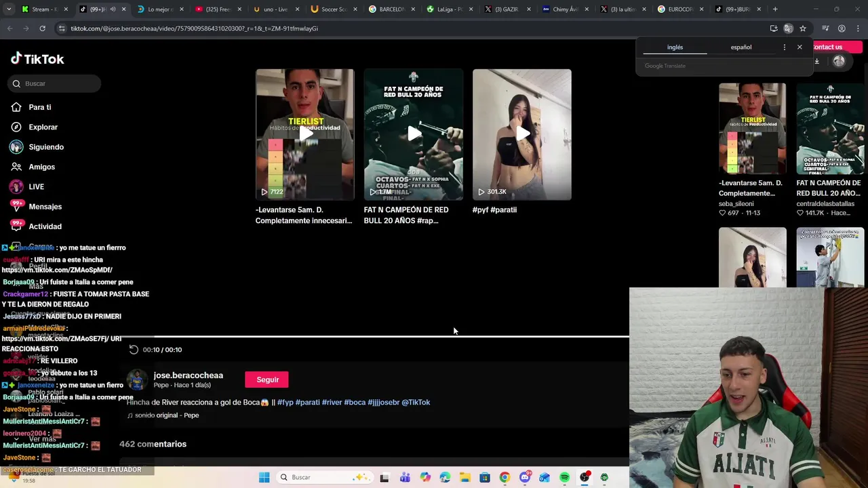Play the FAT N Campeón Red Bull video
The image size is (868, 488).
414,134
